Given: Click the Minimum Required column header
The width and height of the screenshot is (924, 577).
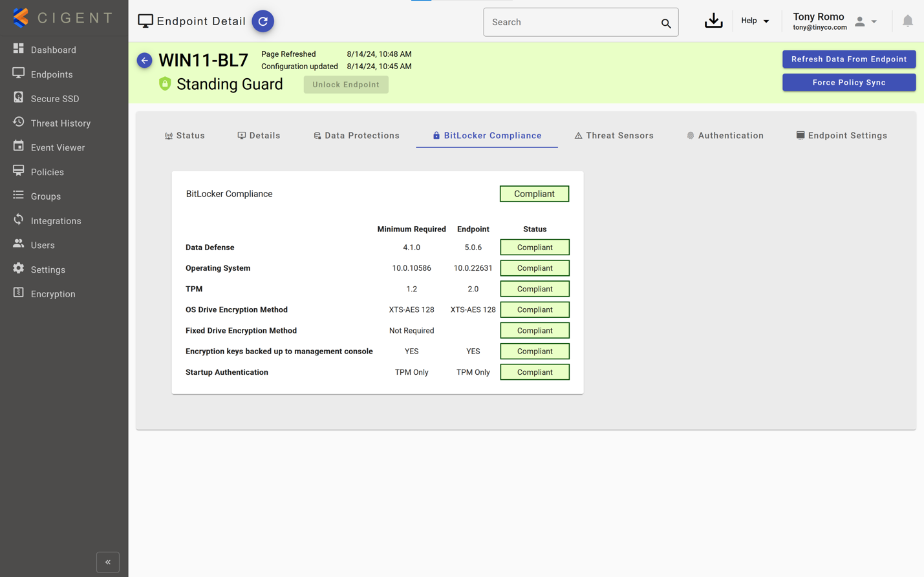Looking at the screenshot, I should click(411, 229).
